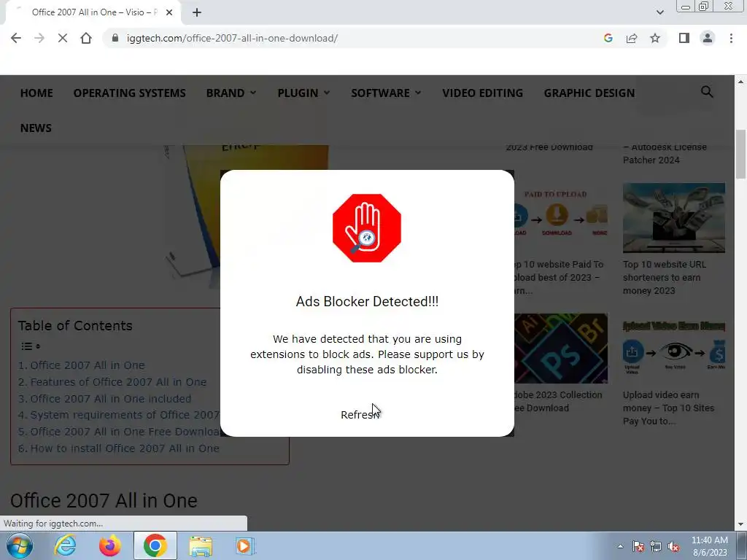Viewport: 747px width, 560px height.
Task: Open Adobe collection thumbnail
Action: point(561,349)
